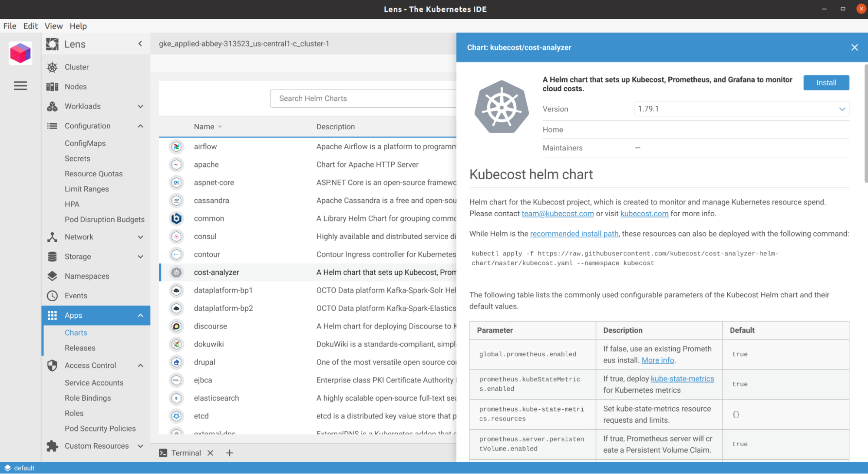Open Role Bindings
868x474 pixels.
88,398
